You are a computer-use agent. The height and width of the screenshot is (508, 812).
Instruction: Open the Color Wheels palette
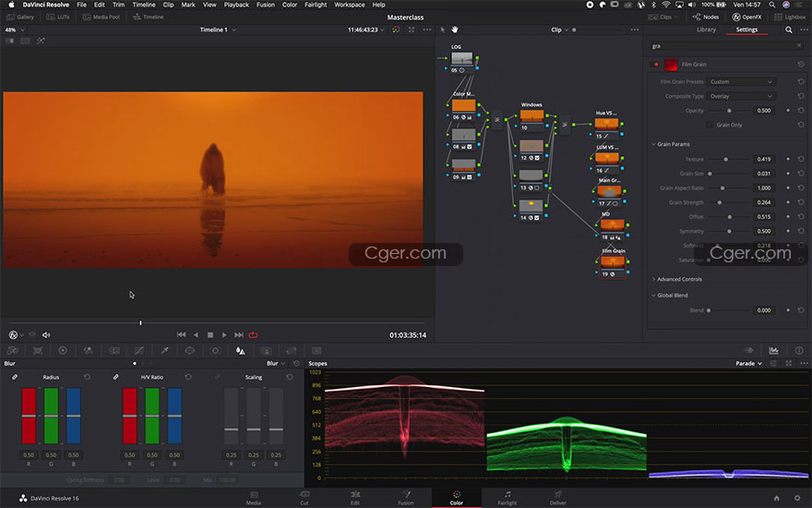(63, 350)
